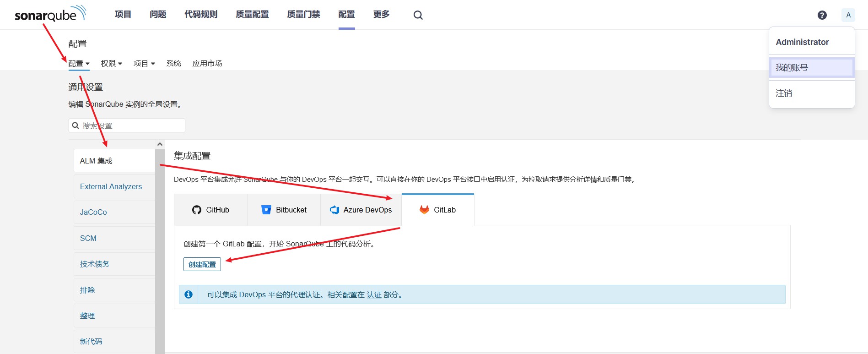Go to the 系统 admin page
The width and height of the screenshot is (868, 354).
[x=173, y=64]
